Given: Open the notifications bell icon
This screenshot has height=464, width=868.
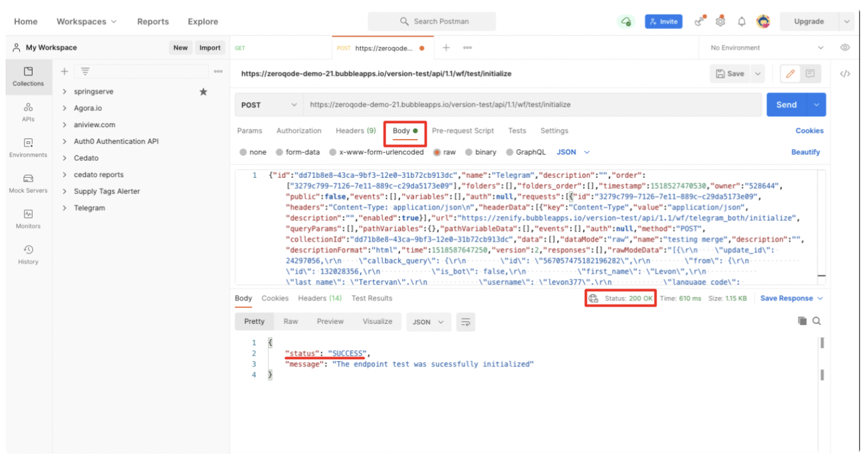Looking at the screenshot, I should [x=742, y=22].
